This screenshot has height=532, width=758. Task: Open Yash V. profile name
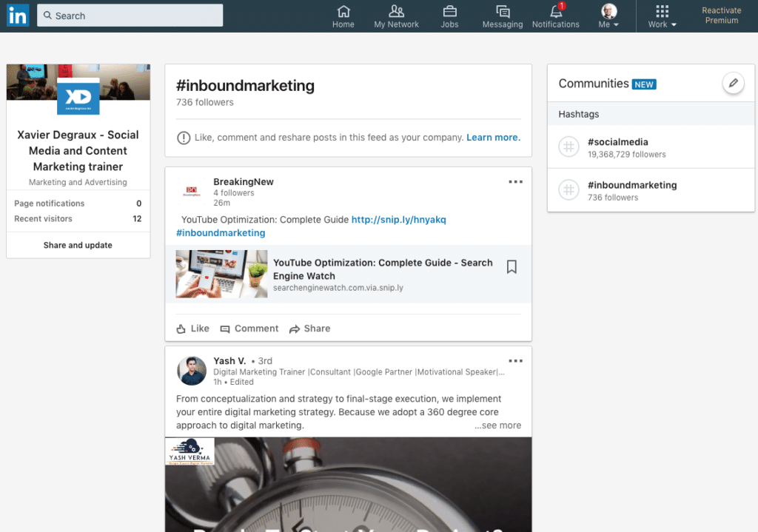[x=229, y=361]
